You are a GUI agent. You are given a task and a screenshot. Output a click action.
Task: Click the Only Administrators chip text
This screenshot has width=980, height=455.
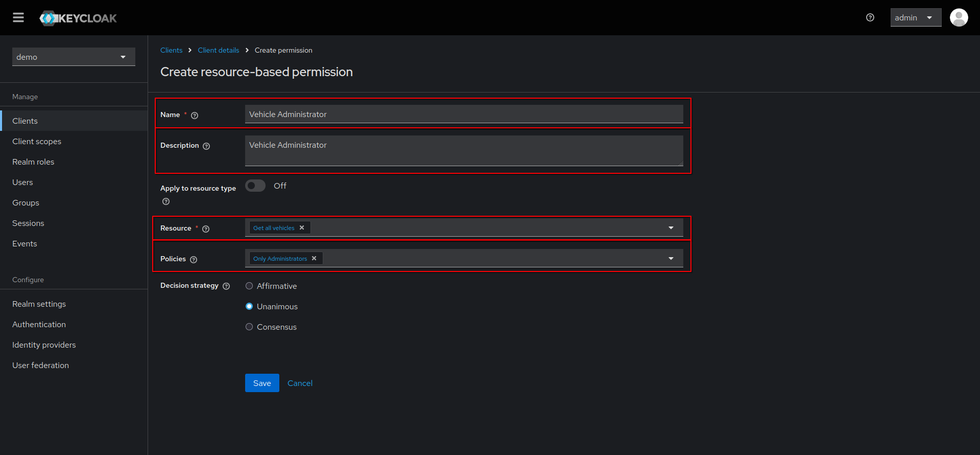pos(280,259)
